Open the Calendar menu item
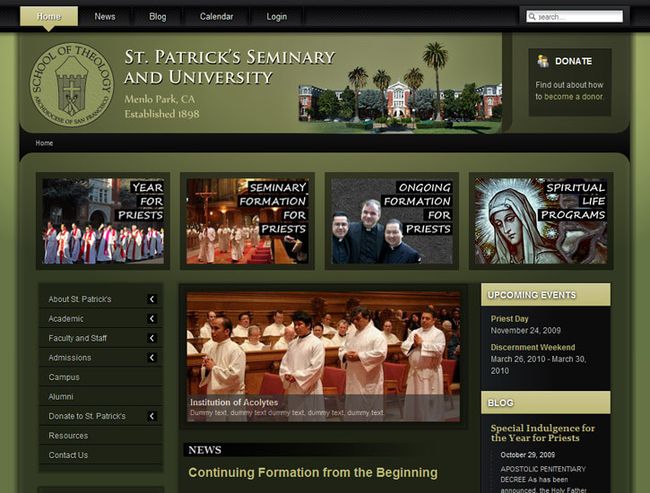This screenshot has width=650, height=493. pos(216,17)
